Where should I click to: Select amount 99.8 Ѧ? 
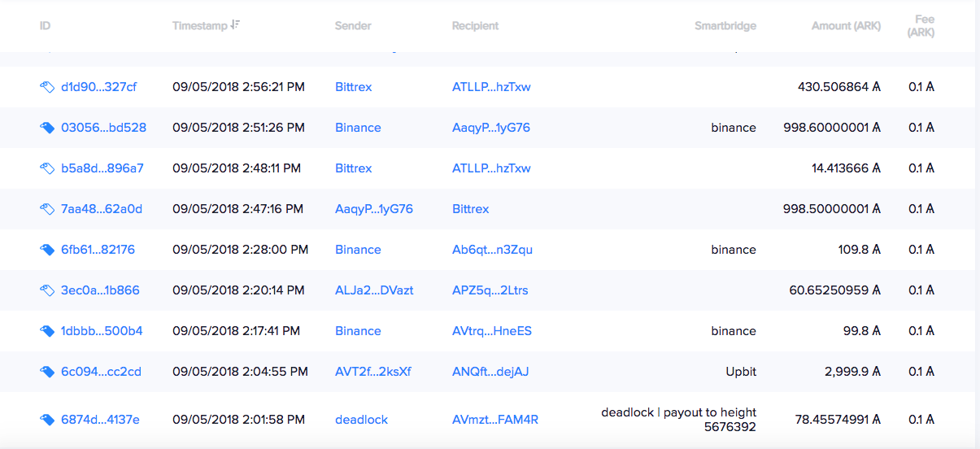(863, 331)
